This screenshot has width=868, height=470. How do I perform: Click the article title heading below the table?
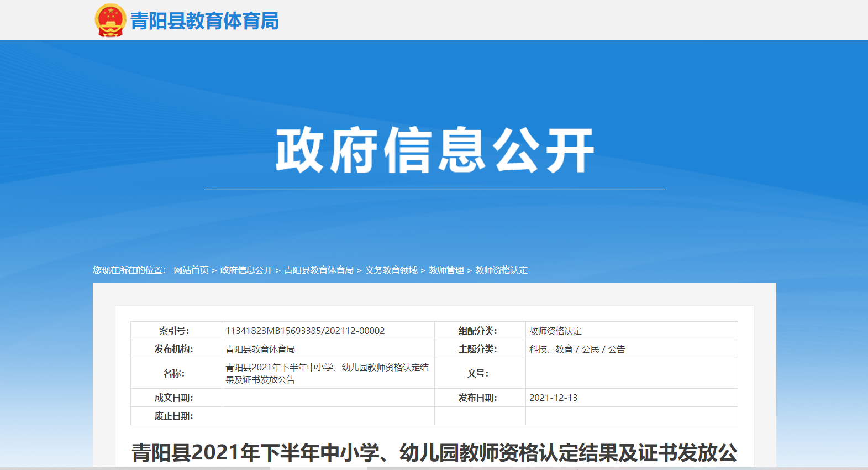[434, 452]
